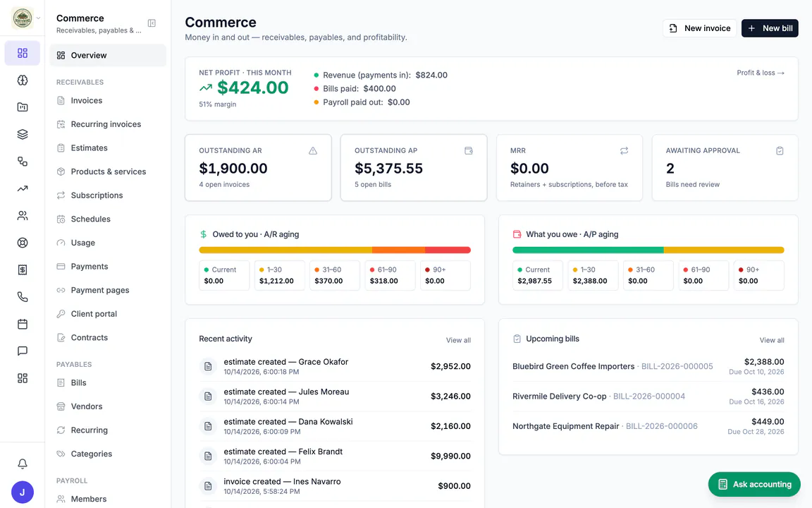Open the Jules Moreau estimate row
Image resolution: width=812 pixels, height=508 pixels.
tap(335, 397)
